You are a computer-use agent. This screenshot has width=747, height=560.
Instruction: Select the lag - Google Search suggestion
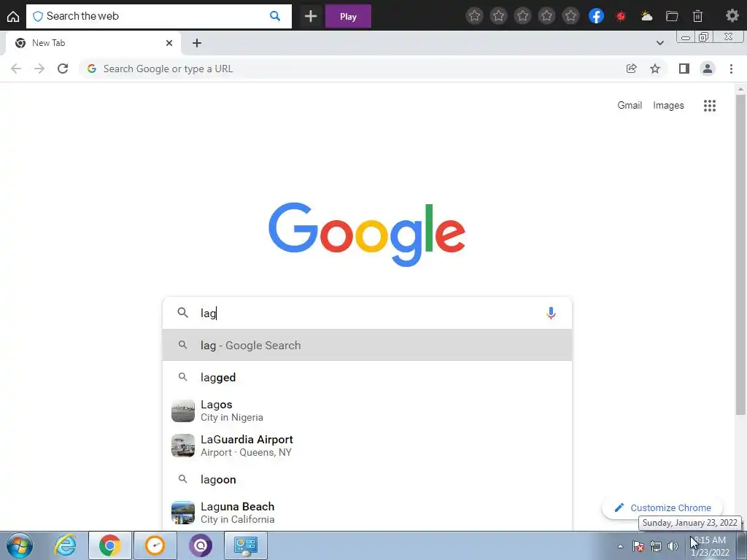368,345
